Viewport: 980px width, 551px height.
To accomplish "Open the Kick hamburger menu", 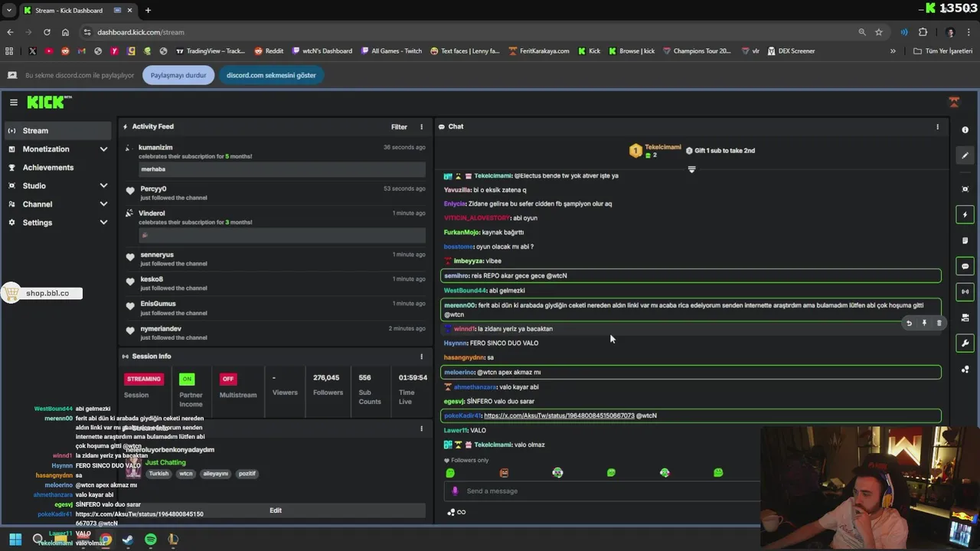I will pyautogui.click(x=14, y=102).
